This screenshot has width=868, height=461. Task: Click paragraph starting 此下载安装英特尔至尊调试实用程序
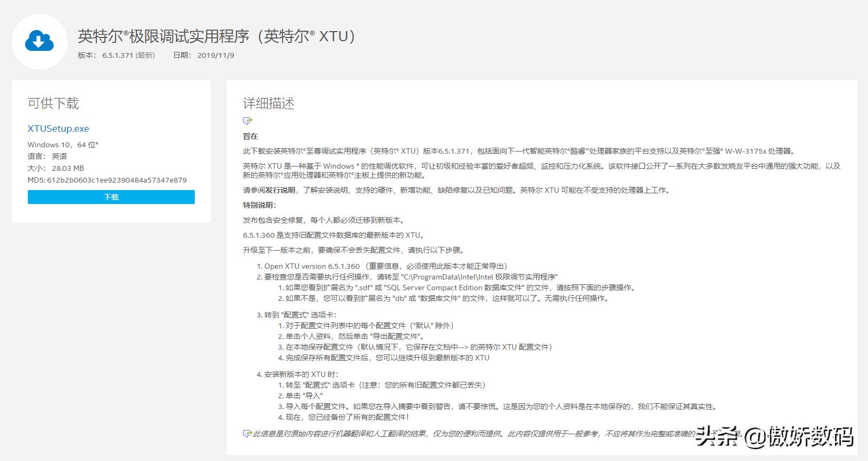pos(520,151)
